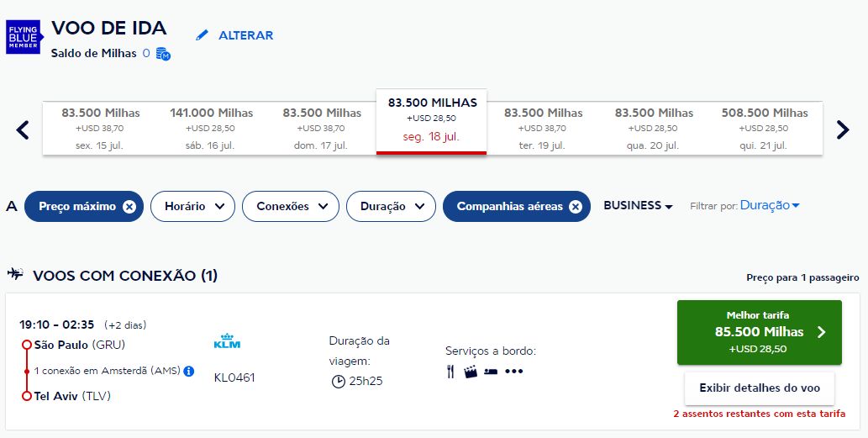This screenshot has height=438, width=868.
Task: Click the KLM airline logo
Action: coord(227,342)
